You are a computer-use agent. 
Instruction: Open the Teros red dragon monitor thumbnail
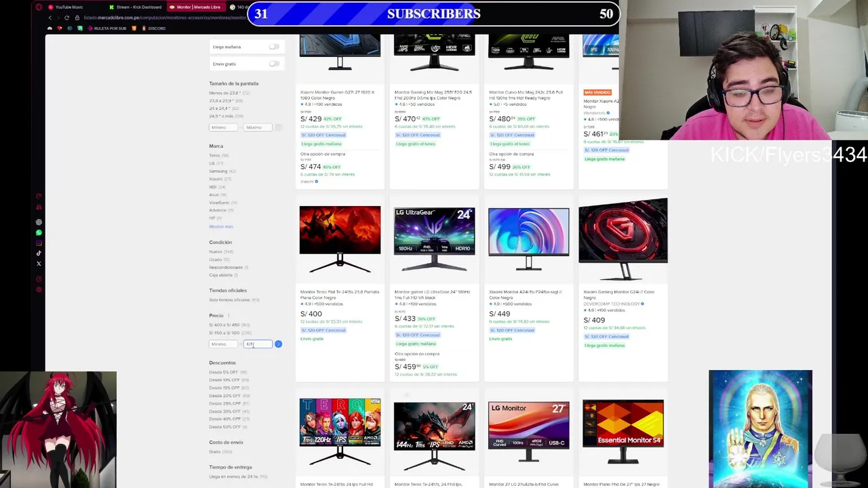tap(340, 239)
